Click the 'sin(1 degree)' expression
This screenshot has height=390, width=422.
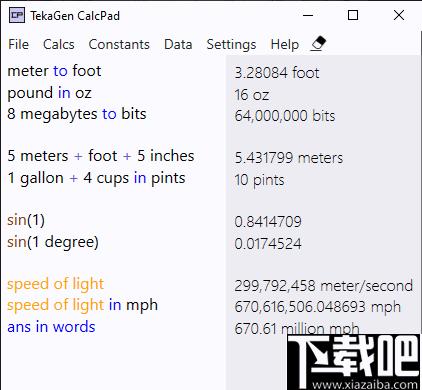53,242
